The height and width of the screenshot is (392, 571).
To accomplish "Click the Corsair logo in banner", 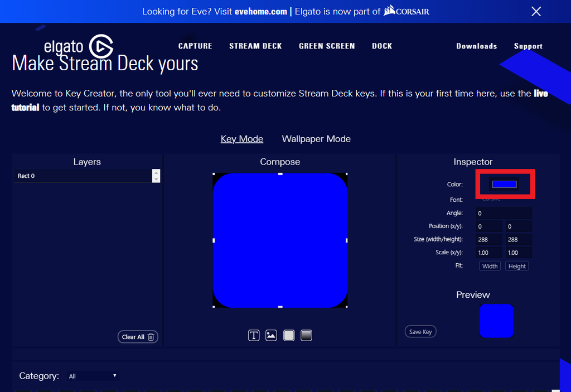I will [407, 11].
